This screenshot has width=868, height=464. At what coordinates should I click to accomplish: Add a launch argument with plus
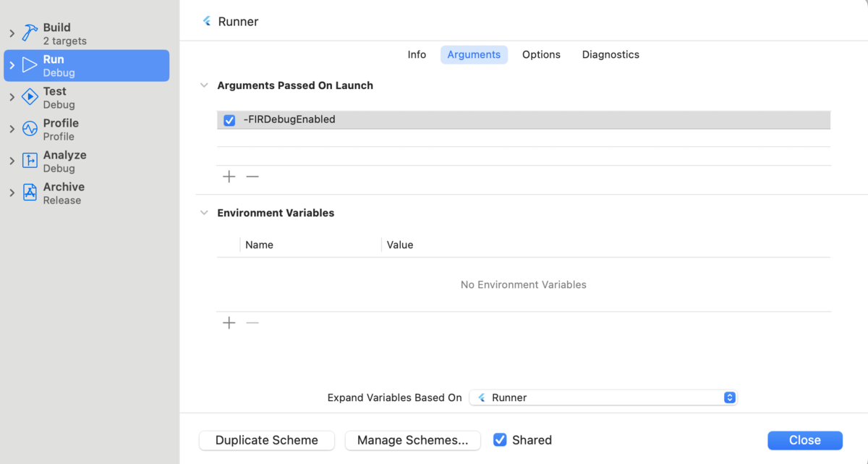coord(229,177)
